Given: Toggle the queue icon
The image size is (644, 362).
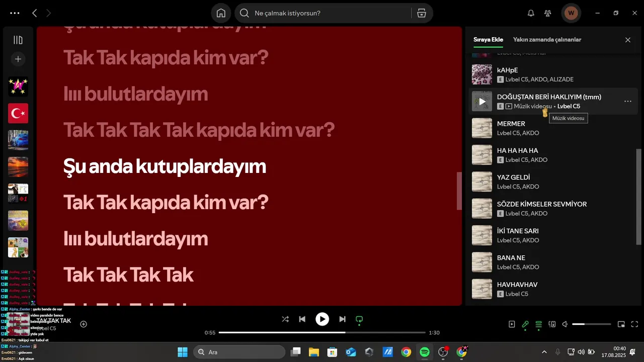Looking at the screenshot, I should tap(539, 324).
